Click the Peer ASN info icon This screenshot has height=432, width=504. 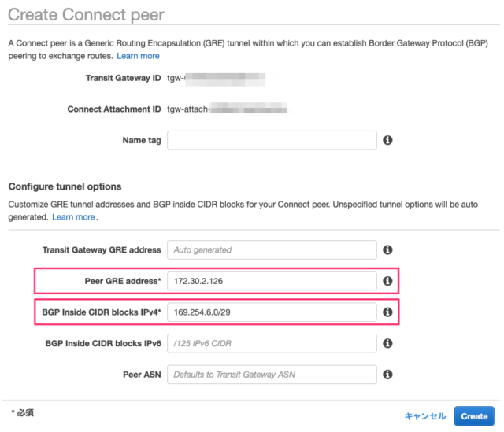pyautogui.click(x=387, y=375)
